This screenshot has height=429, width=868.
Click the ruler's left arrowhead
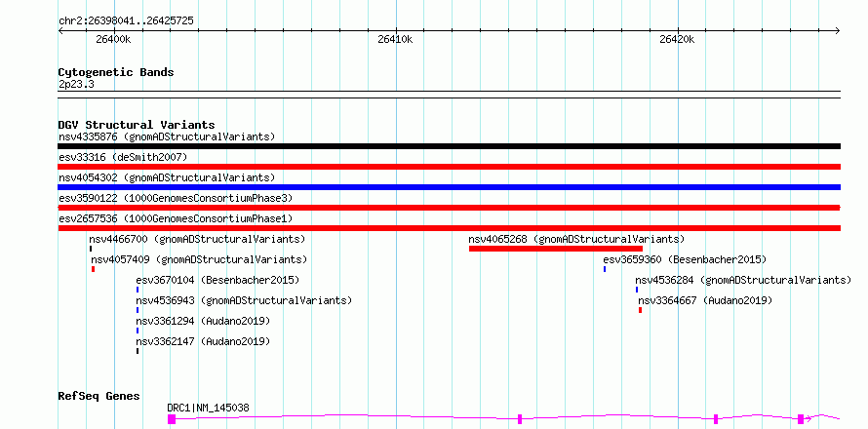60,30
